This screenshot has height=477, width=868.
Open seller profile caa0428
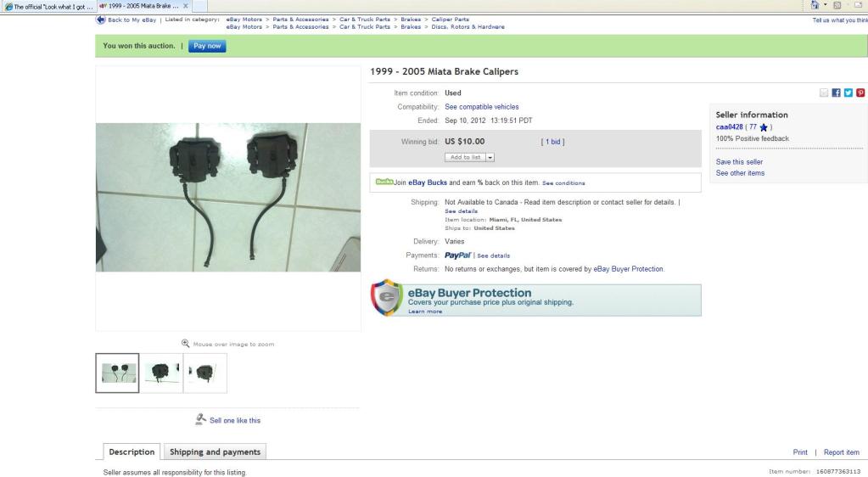pyautogui.click(x=729, y=126)
